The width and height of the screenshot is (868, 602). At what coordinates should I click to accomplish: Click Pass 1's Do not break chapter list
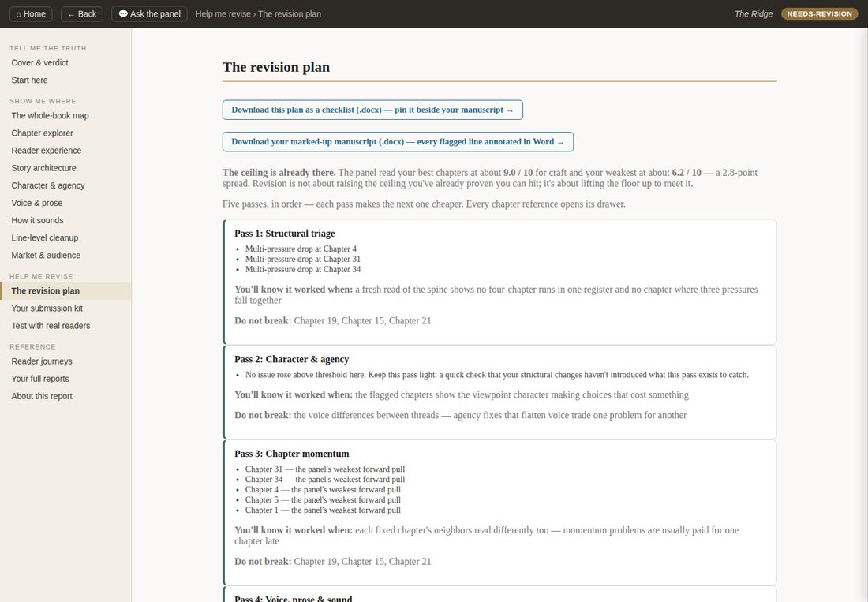[x=362, y=321]
